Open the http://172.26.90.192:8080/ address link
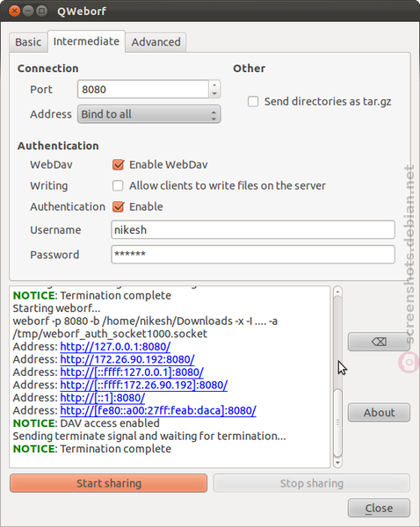Image resolution: width=420 pixels, height=527 pixels. click(127, 359)
